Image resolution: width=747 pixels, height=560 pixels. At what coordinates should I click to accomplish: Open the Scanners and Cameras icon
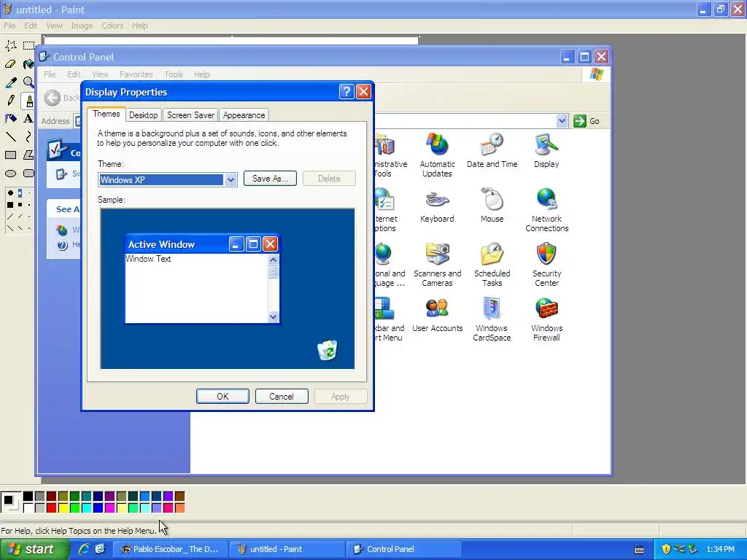click(437, 265)
